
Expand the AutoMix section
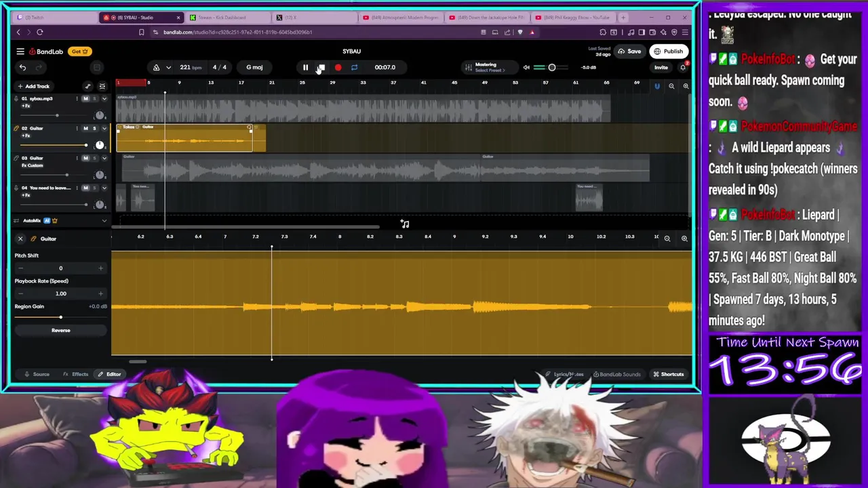[104, 221]
